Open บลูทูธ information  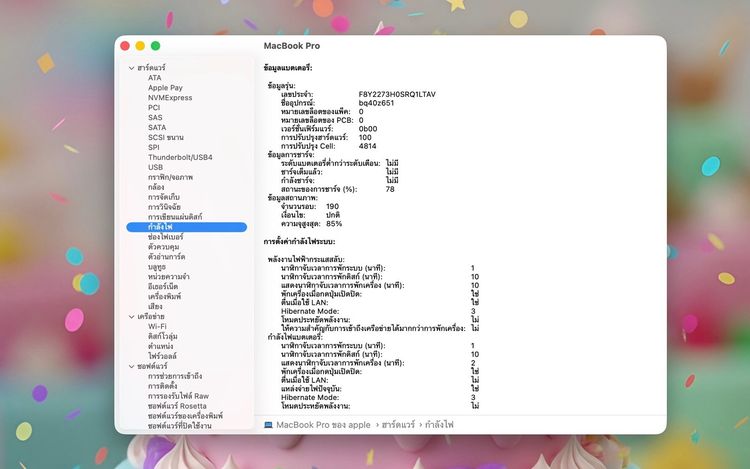click(157, 267)
